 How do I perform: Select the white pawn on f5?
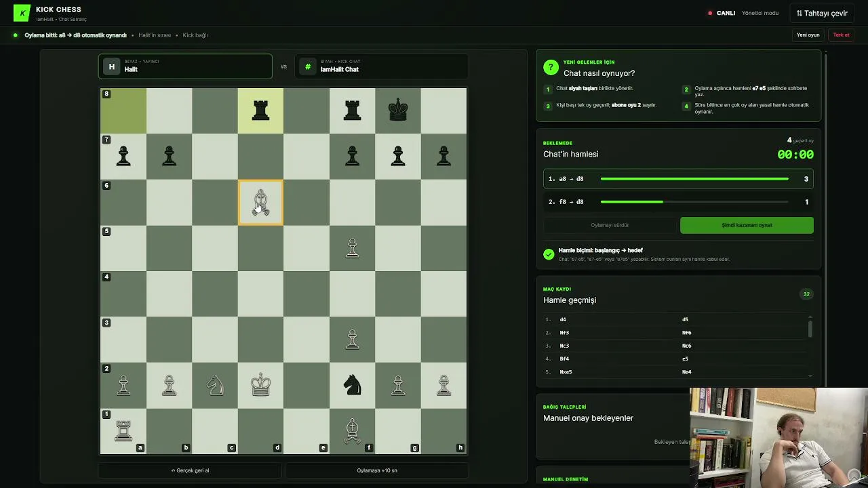click(352, 248)
